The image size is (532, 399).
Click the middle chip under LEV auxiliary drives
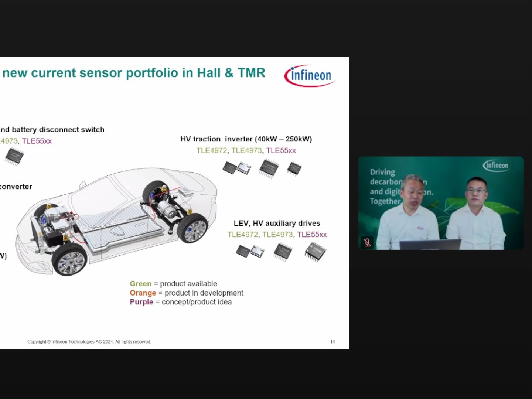pyautogui.click(x=283, y=252)
